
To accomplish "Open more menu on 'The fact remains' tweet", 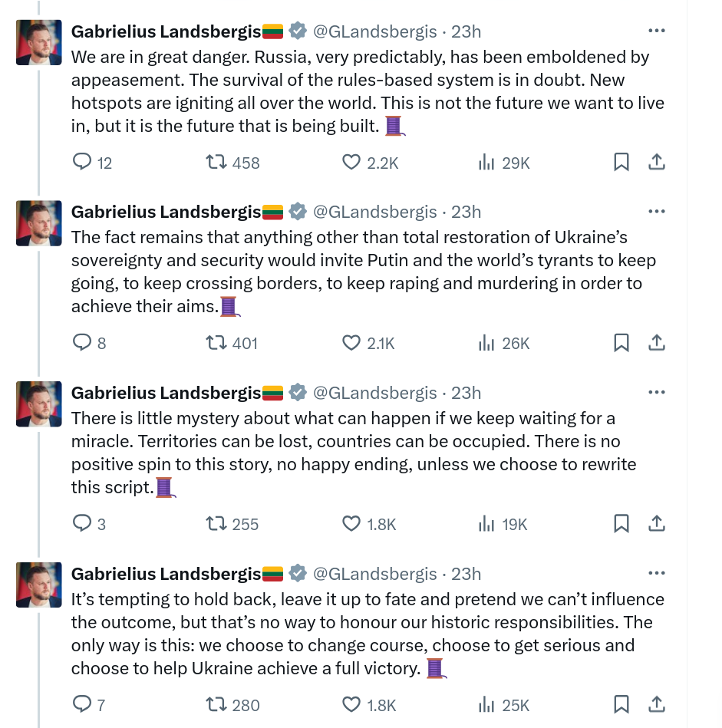I will pos(657,211).
